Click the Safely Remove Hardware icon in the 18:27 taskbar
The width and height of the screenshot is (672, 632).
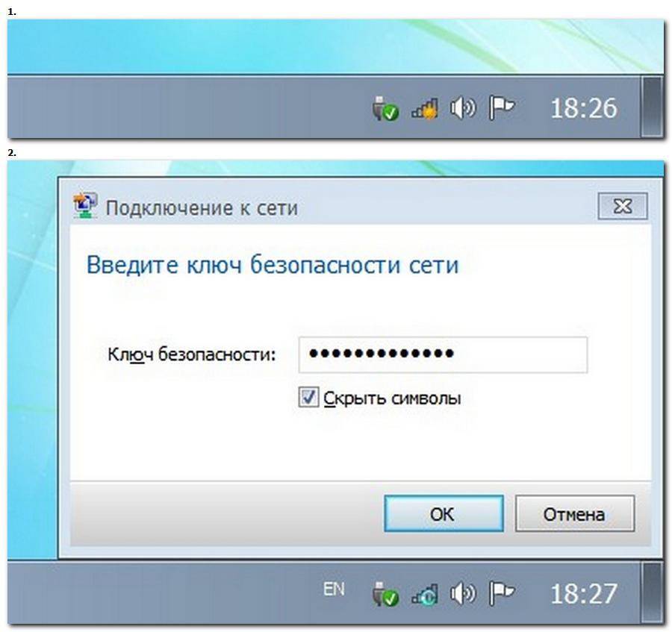pos(385,594)
